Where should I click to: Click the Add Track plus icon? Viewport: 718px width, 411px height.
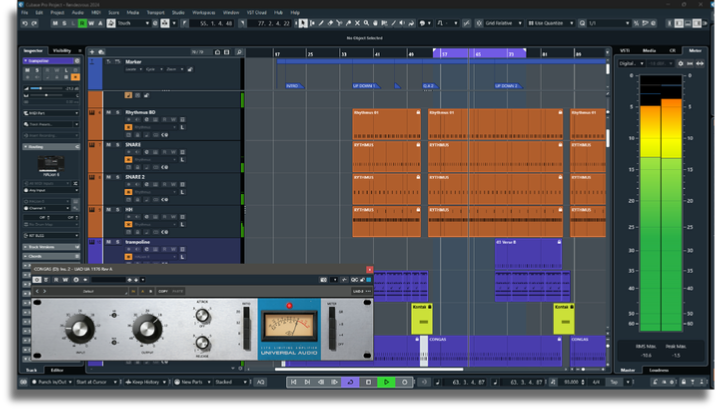click(93, 51)
